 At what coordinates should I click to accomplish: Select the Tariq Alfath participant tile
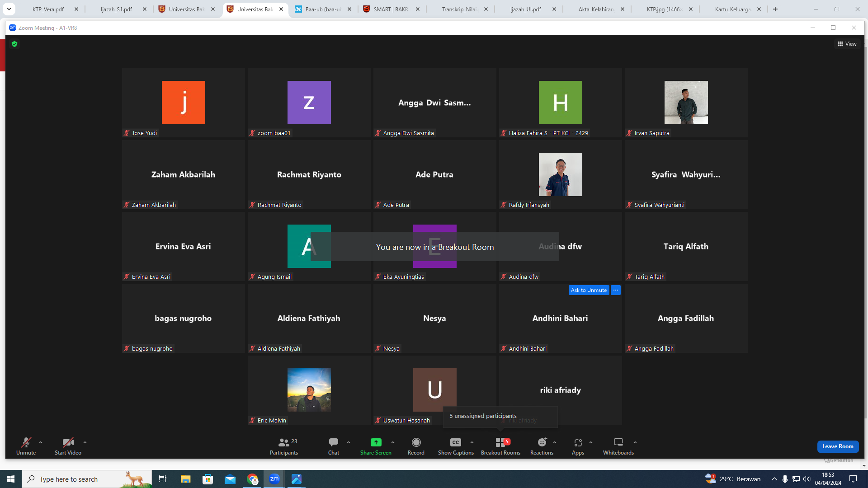click(686, 246)
